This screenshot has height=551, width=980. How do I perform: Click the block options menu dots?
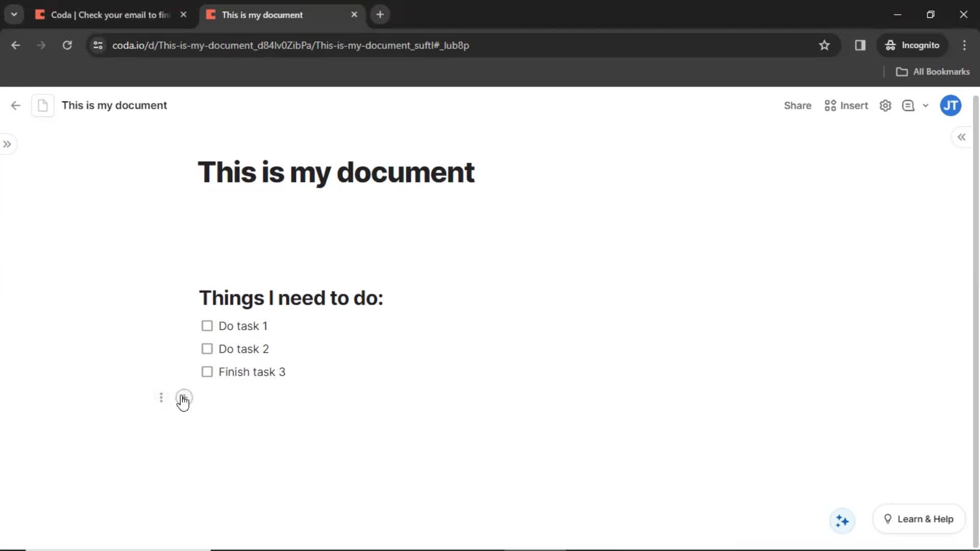(161, 397)
